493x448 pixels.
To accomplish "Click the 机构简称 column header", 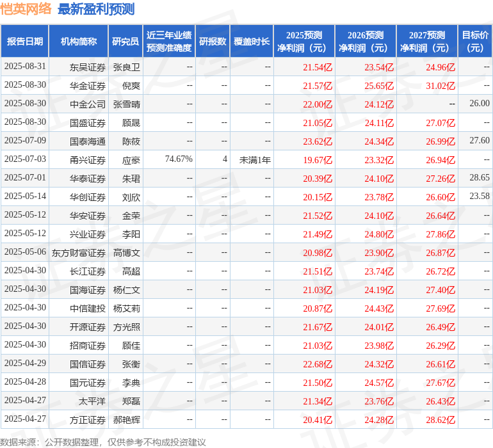I will point(79,42).
